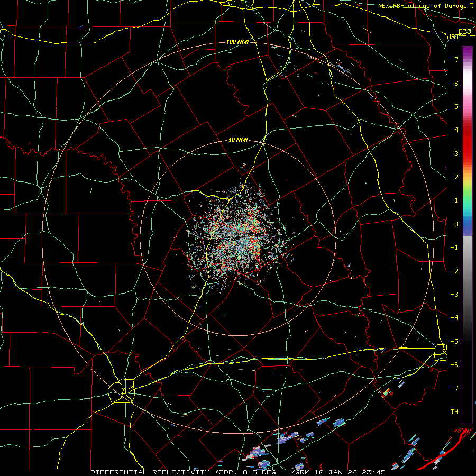Click the "10 JAN 26 23:45" timestamp
Image resolution: width=476 pixels, height=476 pixels.
tap(350, 472)
